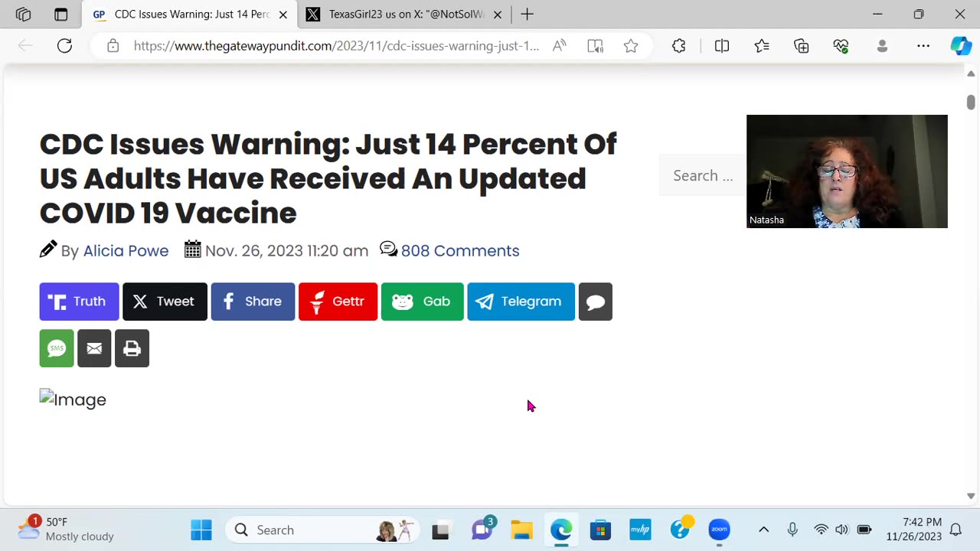
Task: View site information lock icon
Action: 113,46
